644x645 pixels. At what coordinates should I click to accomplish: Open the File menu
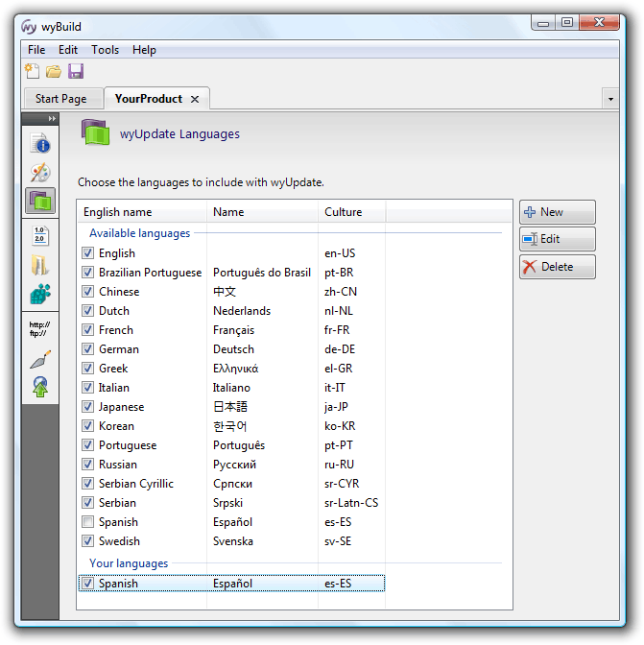(x=36, y=50)
